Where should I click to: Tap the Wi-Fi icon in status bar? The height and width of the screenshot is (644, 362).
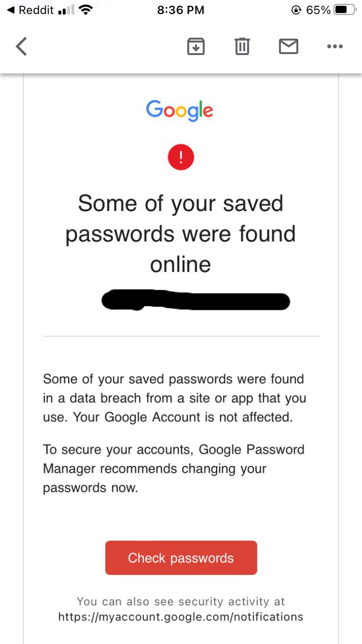(x=85, y=10)
